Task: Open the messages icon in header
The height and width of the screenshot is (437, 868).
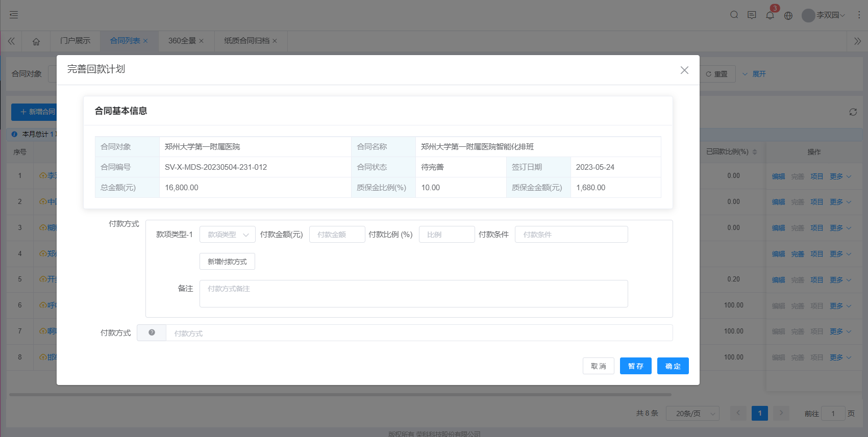Action: (752, 15)
